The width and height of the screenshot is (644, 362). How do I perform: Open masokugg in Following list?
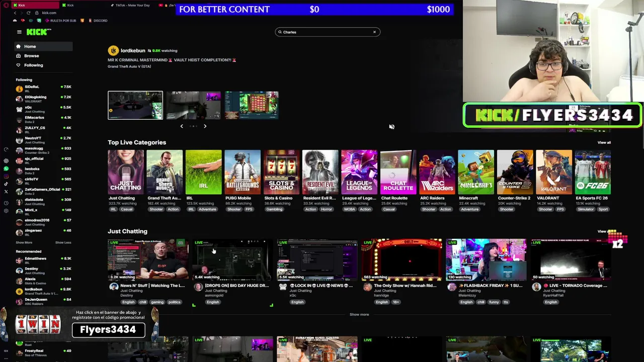(44, 150)
